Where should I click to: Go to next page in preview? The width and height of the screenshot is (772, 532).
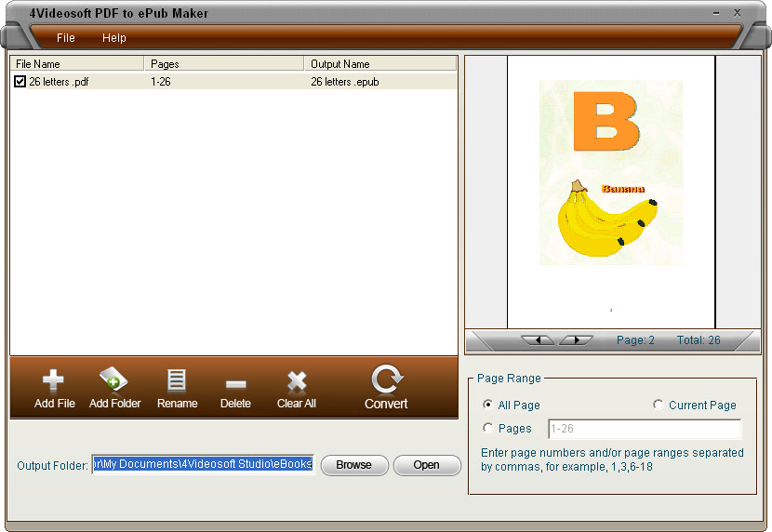tap(576, 340)
